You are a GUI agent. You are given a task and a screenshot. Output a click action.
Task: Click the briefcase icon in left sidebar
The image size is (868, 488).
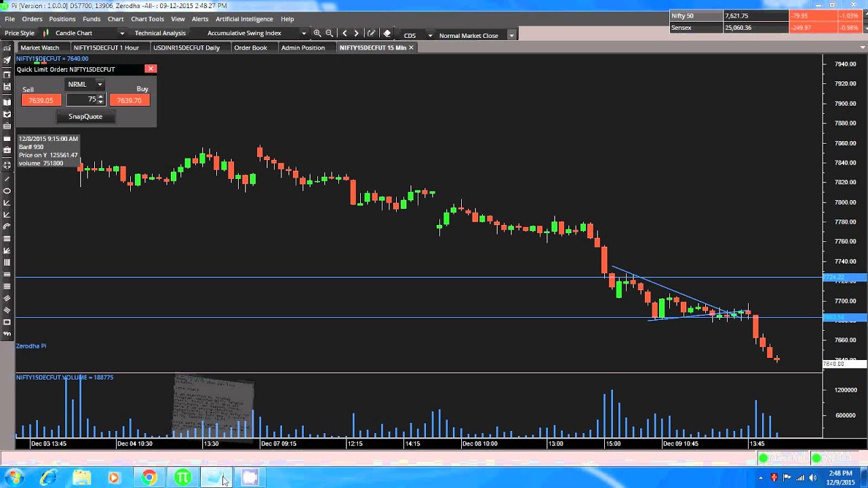[7, 150]
